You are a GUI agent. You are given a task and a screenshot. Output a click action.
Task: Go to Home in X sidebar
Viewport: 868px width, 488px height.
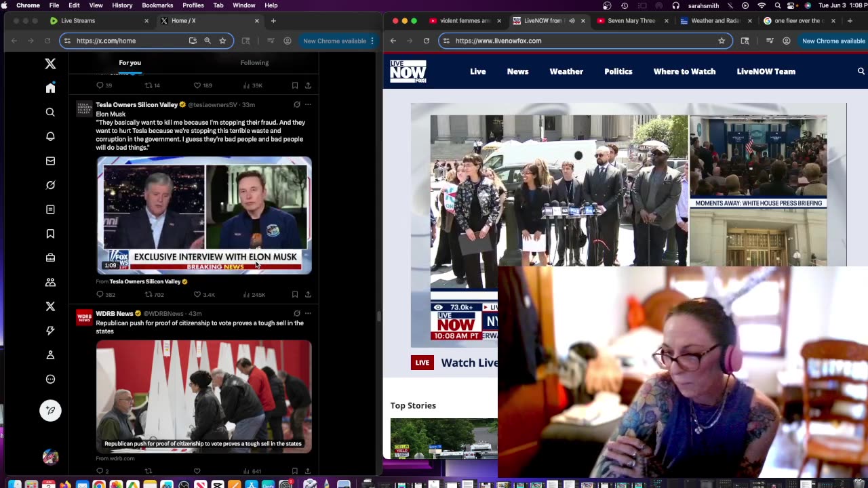(50, 88)
